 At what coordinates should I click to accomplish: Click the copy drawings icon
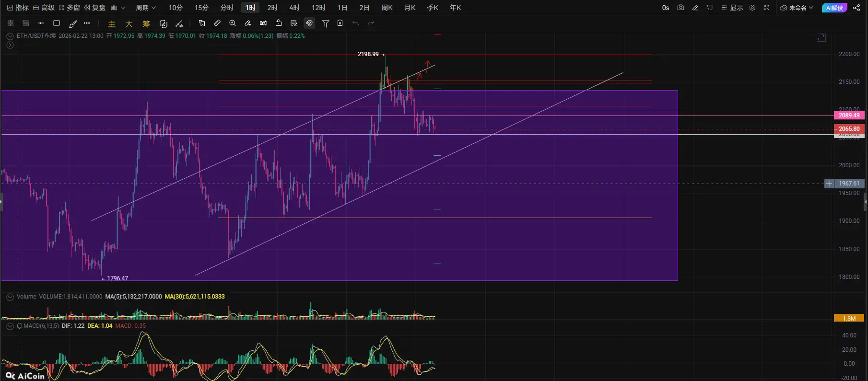(x=202, y=23)
